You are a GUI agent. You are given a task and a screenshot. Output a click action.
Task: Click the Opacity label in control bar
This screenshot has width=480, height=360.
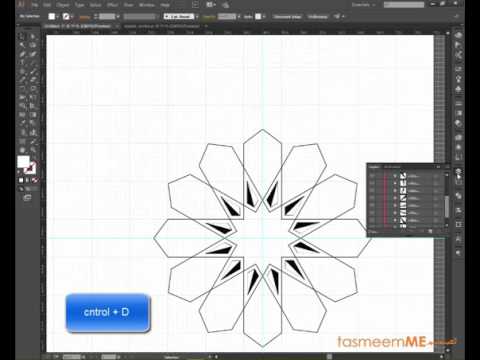point(209,17)
